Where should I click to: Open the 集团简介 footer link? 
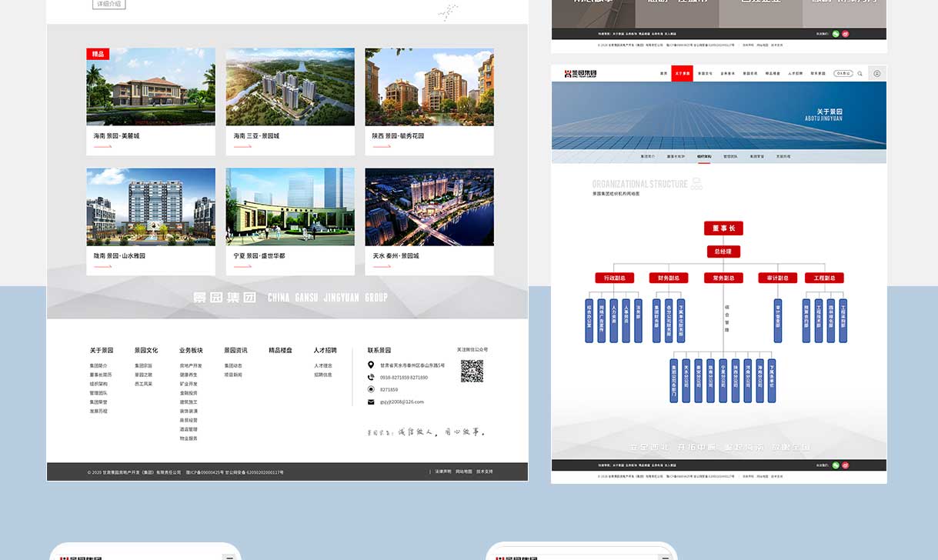coord(98,365)
